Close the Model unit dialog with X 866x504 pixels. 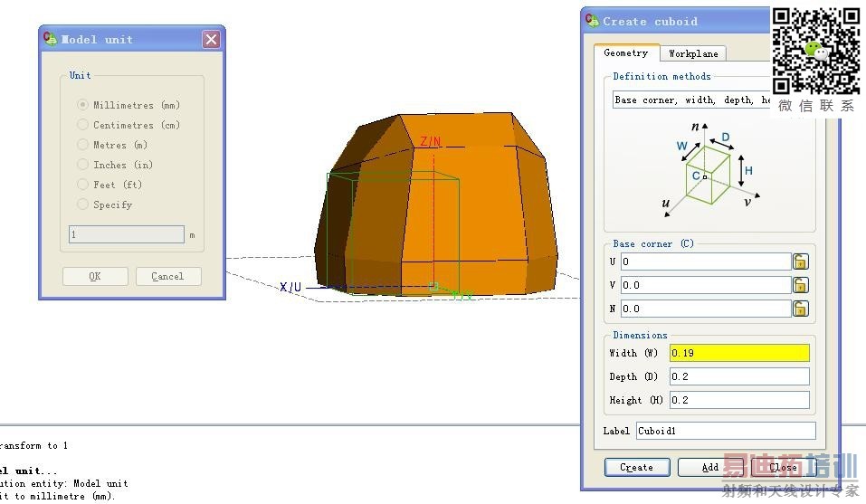[x=211, y=39]
